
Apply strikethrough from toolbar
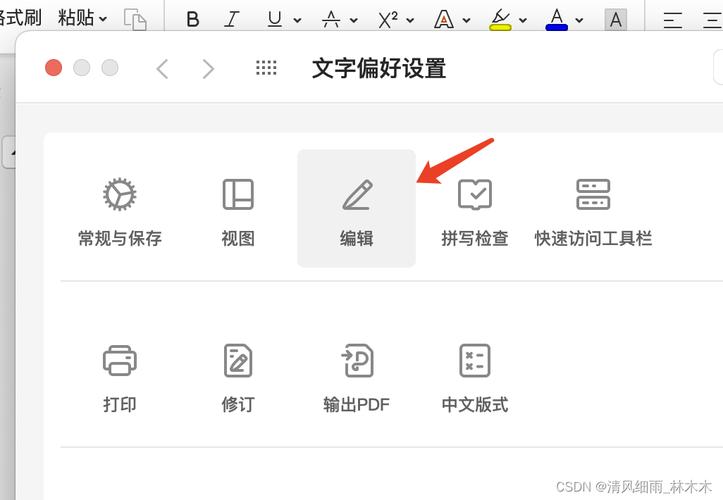331,19
